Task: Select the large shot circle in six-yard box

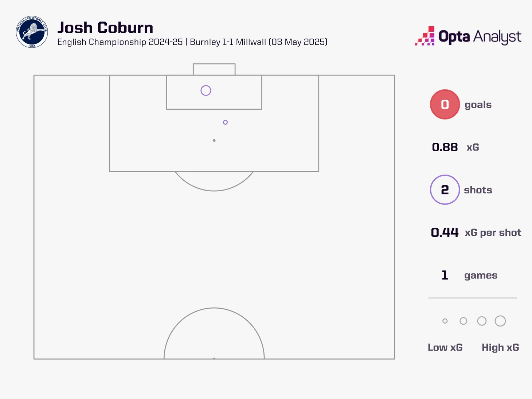Action: 206,90
